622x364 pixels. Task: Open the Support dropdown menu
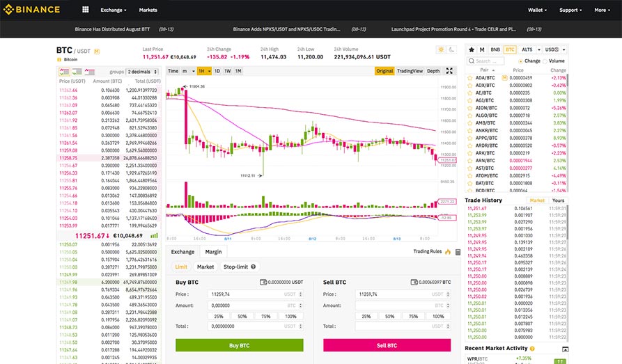pyautogui.click(x=570, y=10)
